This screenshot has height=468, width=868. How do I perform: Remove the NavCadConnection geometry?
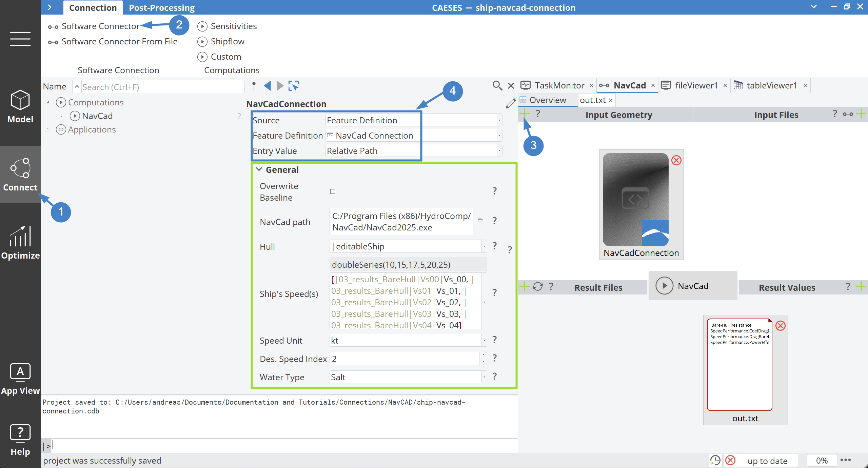click(676, 160)
